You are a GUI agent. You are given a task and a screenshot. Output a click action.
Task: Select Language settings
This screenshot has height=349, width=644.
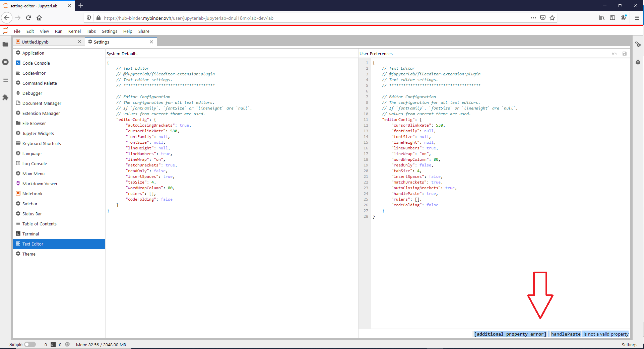click(x=59, y=153)
